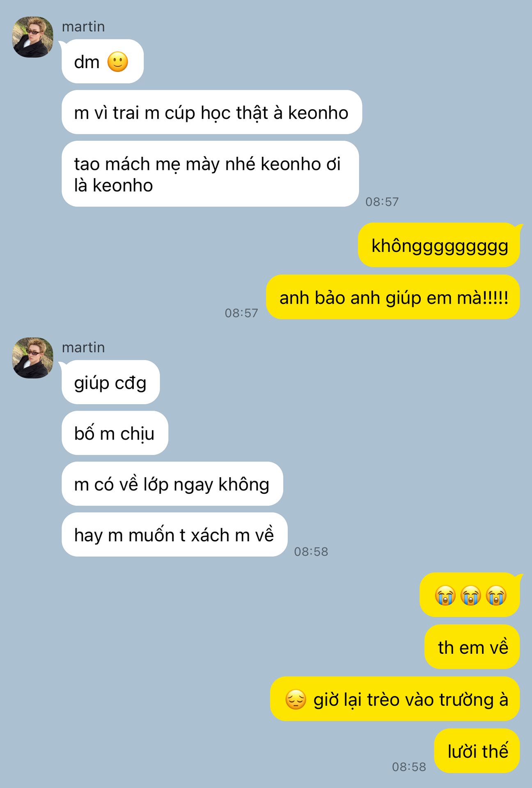
Task: Tap the reply "anh bảo anh giúp em mà!!!!!"
Action: coord(393,297)
